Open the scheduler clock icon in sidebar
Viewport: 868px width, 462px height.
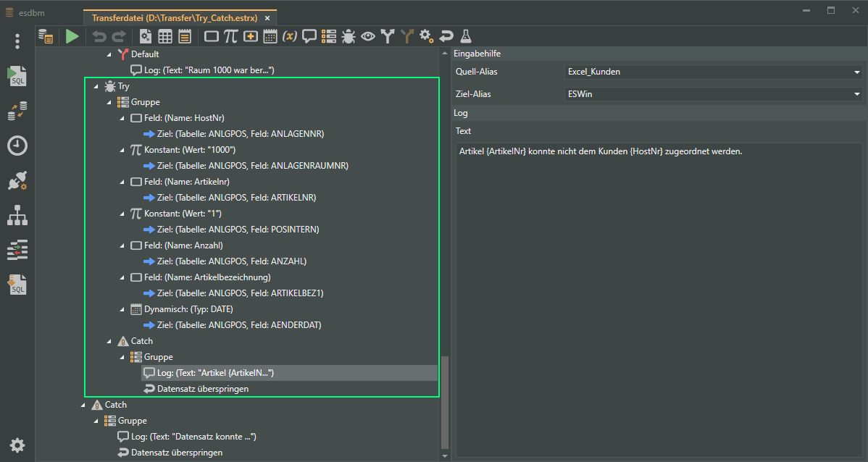pos(17,146)
